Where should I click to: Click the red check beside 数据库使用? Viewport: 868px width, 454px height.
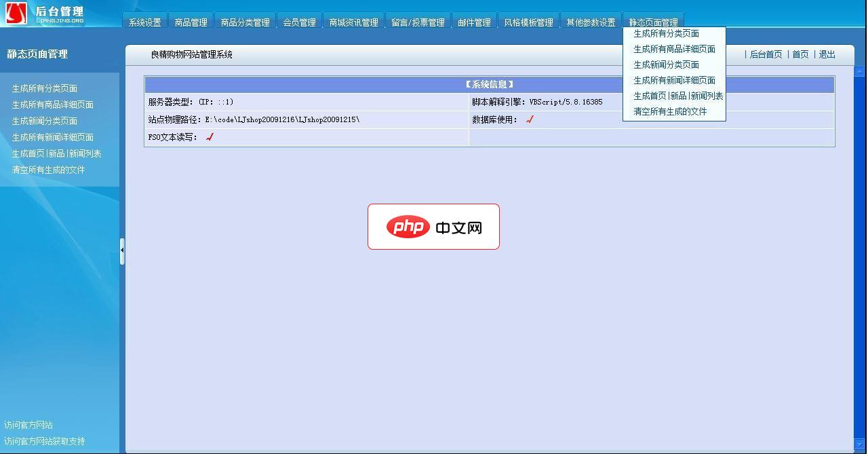(530, 119)
